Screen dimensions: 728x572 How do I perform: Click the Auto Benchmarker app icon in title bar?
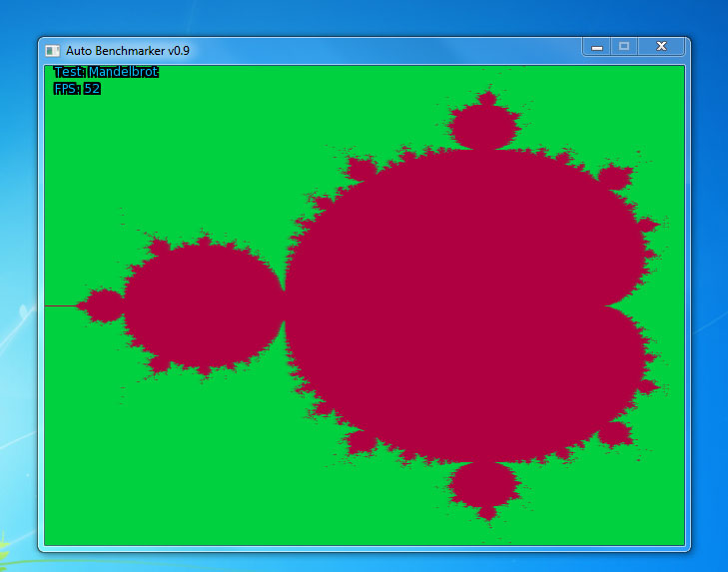click(53, 49)
